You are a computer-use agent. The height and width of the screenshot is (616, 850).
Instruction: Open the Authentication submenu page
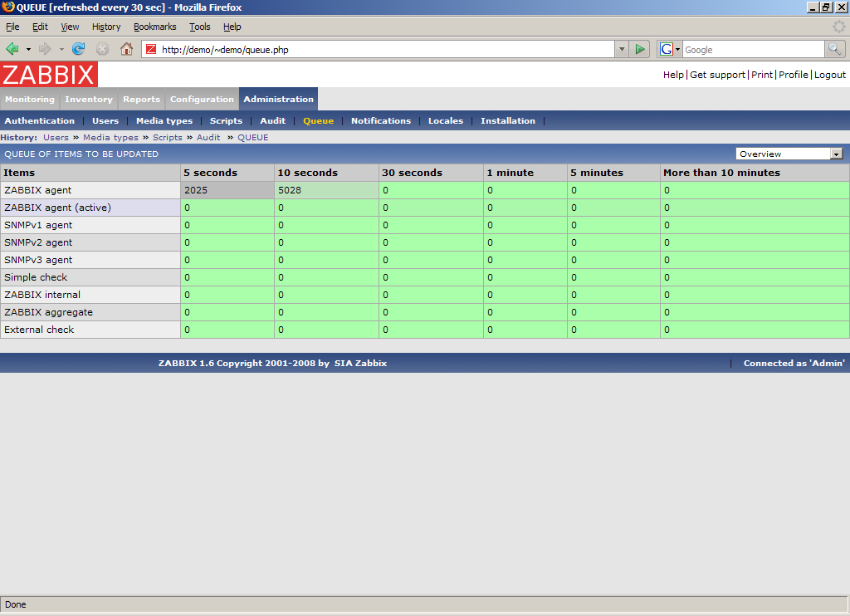tap(40, 121)
